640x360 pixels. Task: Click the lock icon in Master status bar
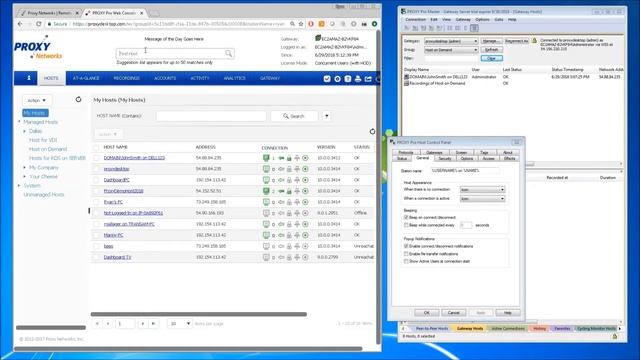(615, 336)
